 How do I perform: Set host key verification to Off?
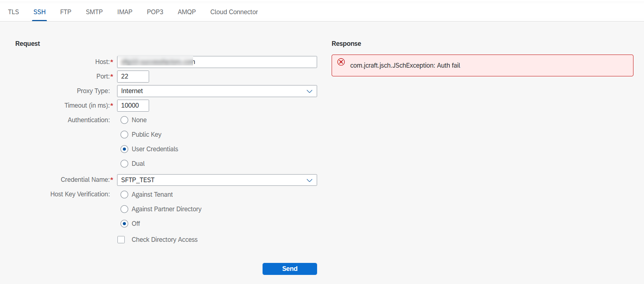124,224
